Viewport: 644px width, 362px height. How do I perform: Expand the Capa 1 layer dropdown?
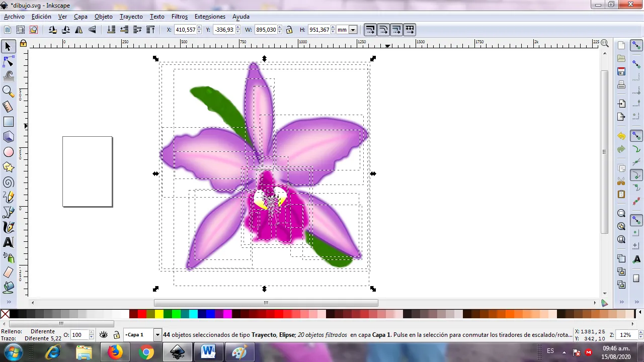(x=157, y=335)
